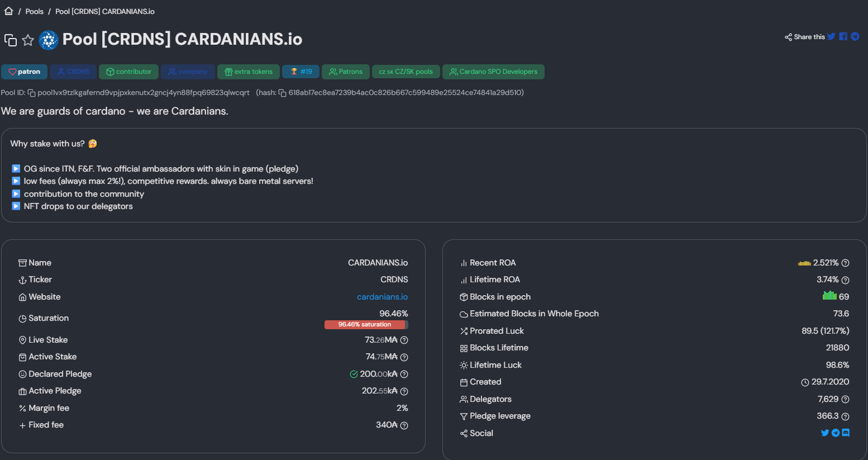Click the Blocks in epoch mini chart

pyautogui.click(x=829, y=295)
